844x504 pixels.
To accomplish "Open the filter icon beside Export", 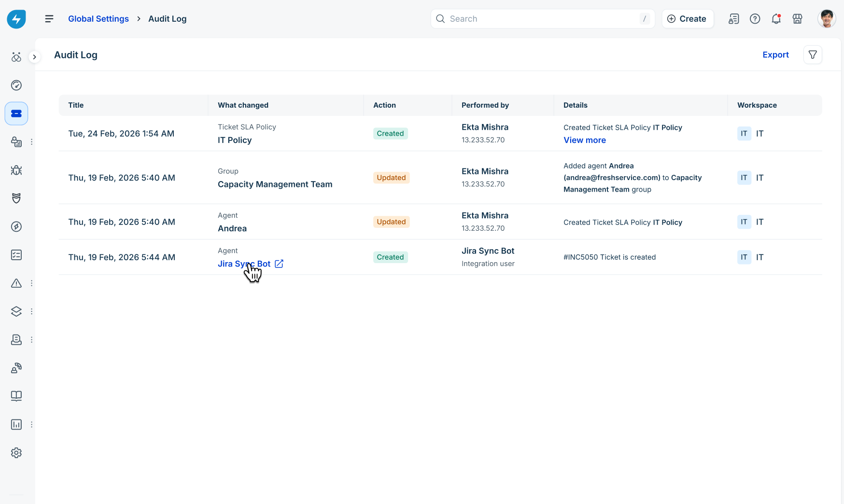I will click(813, 55).
